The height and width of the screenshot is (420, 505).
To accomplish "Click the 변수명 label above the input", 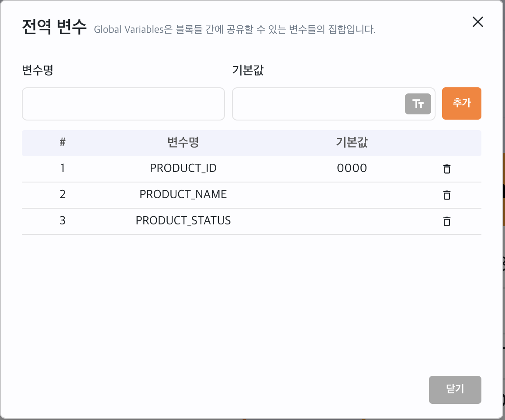I will tap(38, 70).
